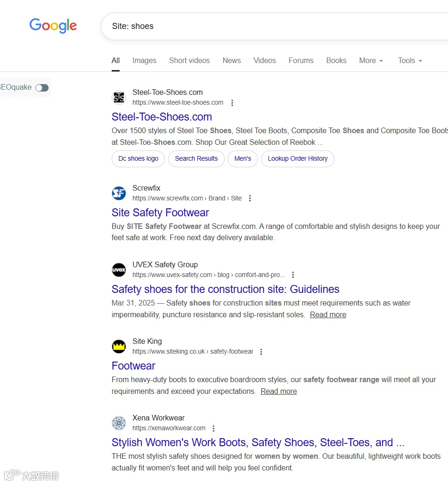Screen dimensions: 448x484
Task: Click the Site King site name
Action: (x=147, y=341)
